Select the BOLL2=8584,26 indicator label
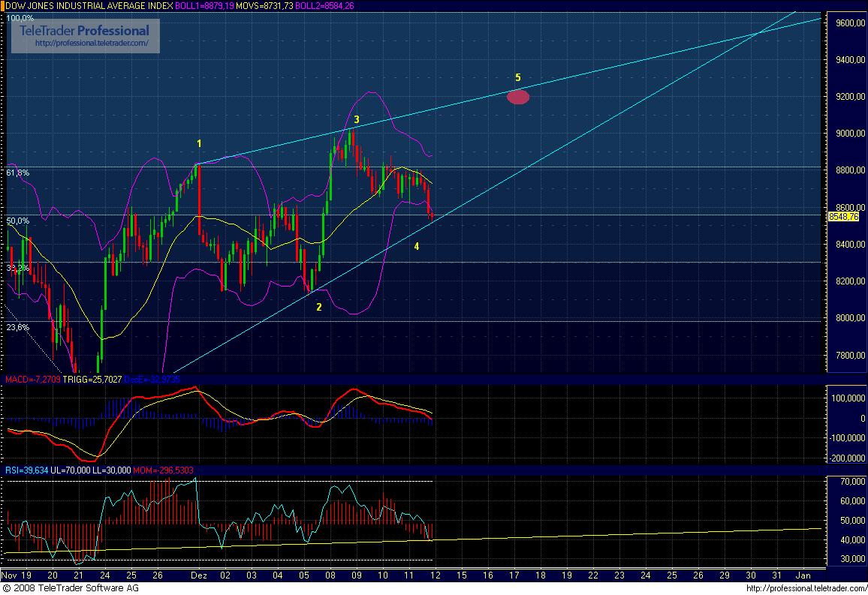Image resolution: width=868 pixels, height=595 pixels. [324, 5]
